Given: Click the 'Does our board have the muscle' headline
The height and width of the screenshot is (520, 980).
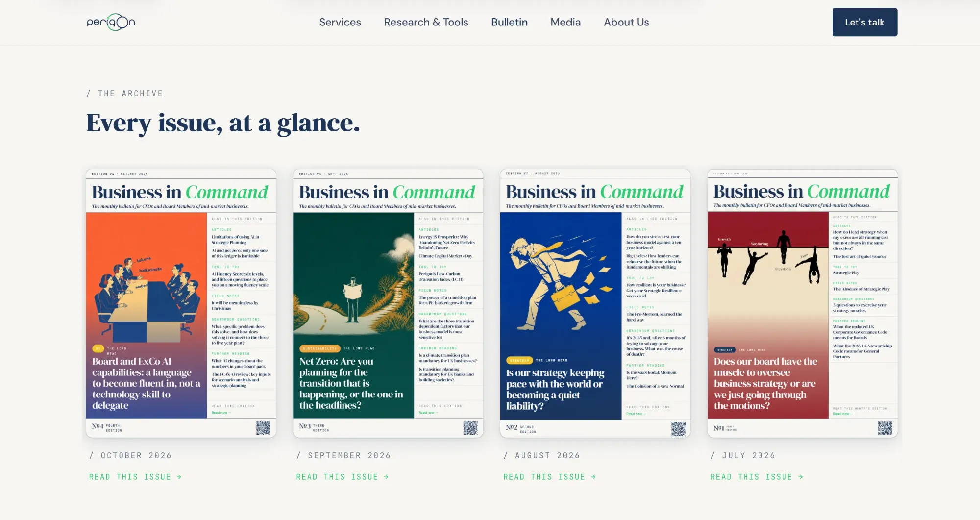Looking at the screenshot, I should (x=765, y=383).
